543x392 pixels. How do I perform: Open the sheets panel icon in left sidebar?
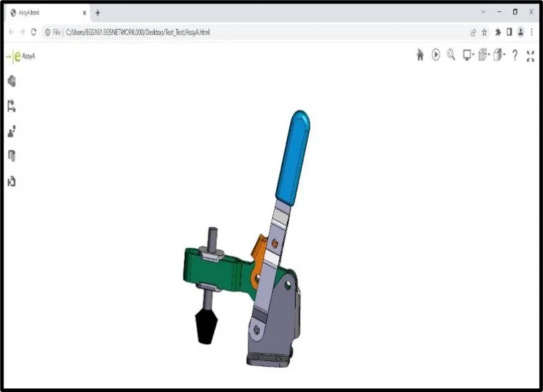[x=12, y=156]
